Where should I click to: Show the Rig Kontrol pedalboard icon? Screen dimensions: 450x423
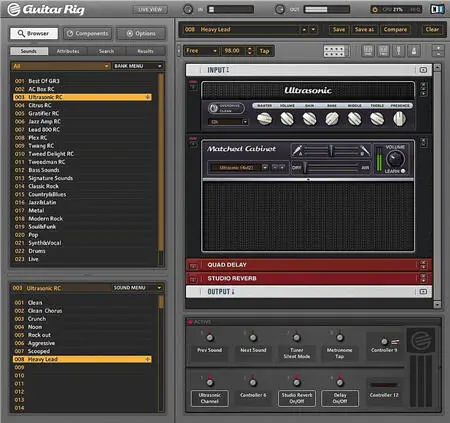[x=334, y=51]
